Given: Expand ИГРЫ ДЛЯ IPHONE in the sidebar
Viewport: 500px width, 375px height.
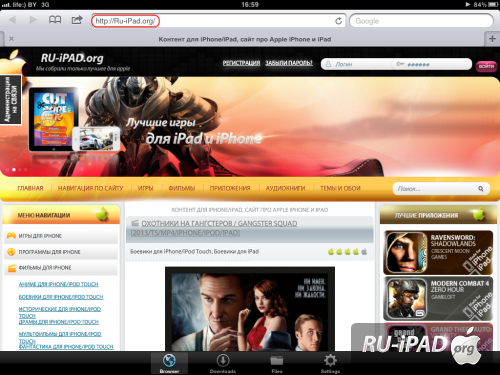Looking at the screenshot, I should (x=61, y=236).
